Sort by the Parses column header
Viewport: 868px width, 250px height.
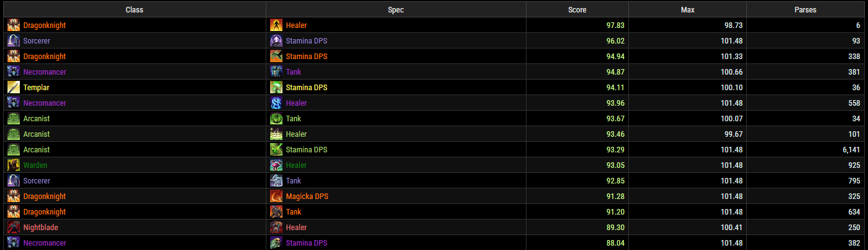pyautogui.click(x=805, y=10)
